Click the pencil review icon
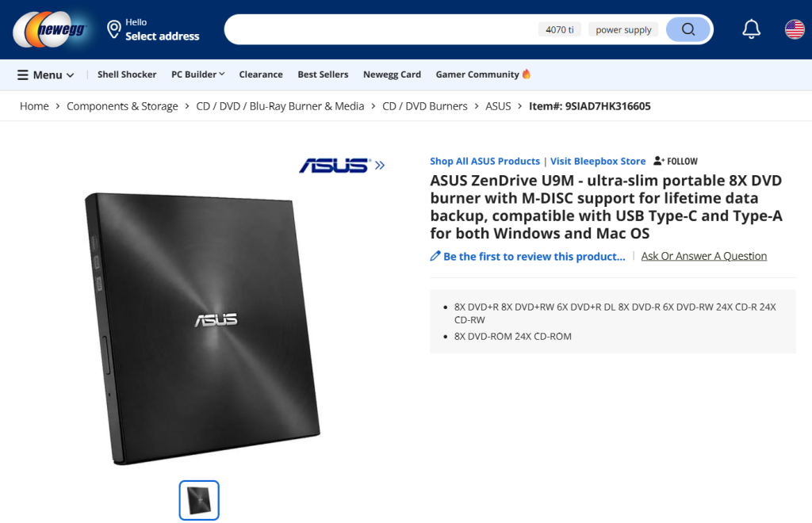 point(435,256)
